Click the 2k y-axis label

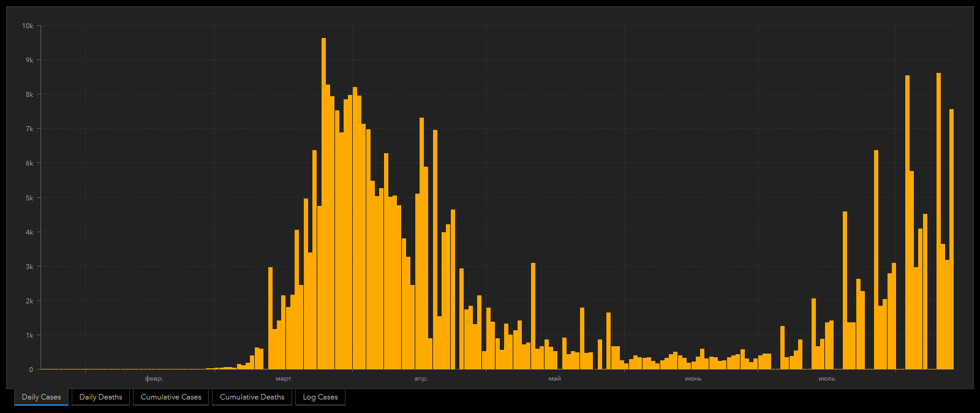click(x=29, y=301)
